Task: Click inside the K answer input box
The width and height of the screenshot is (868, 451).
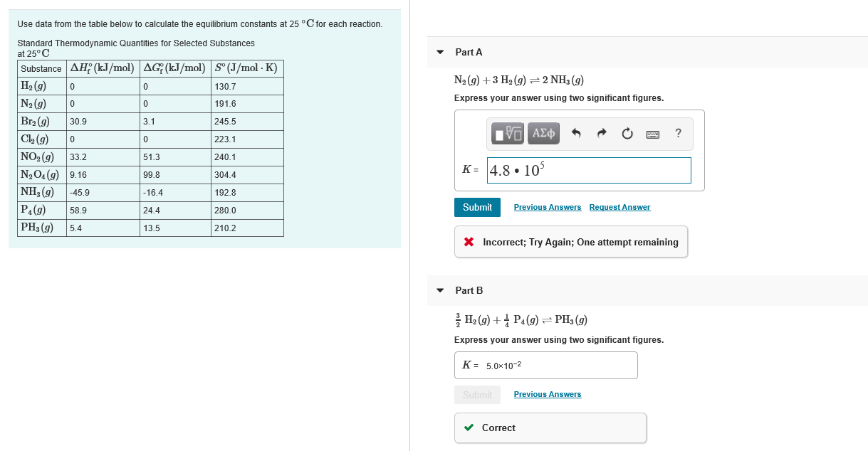Action: point(589,170)
